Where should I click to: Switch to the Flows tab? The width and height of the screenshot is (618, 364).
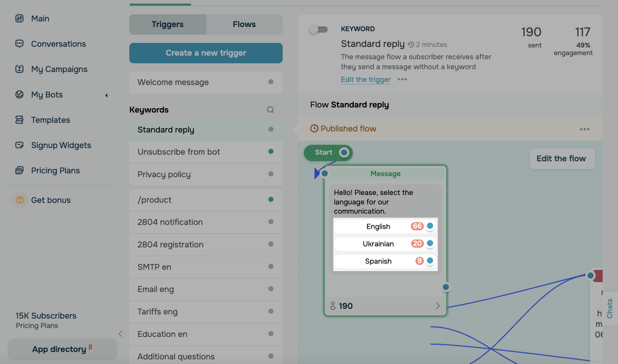[x=244, y=25]
